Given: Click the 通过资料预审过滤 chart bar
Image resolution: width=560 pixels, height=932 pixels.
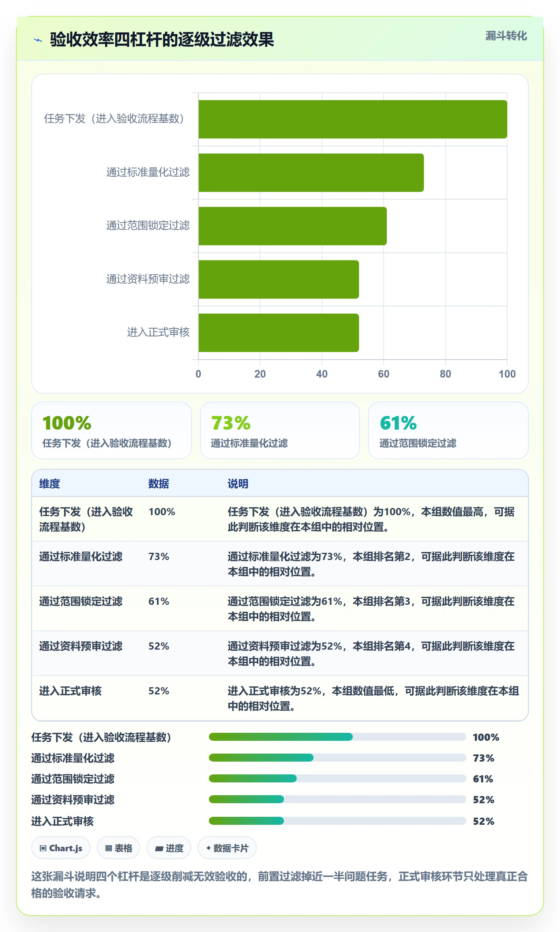Looking at the screenshot, I should (279, 280).
